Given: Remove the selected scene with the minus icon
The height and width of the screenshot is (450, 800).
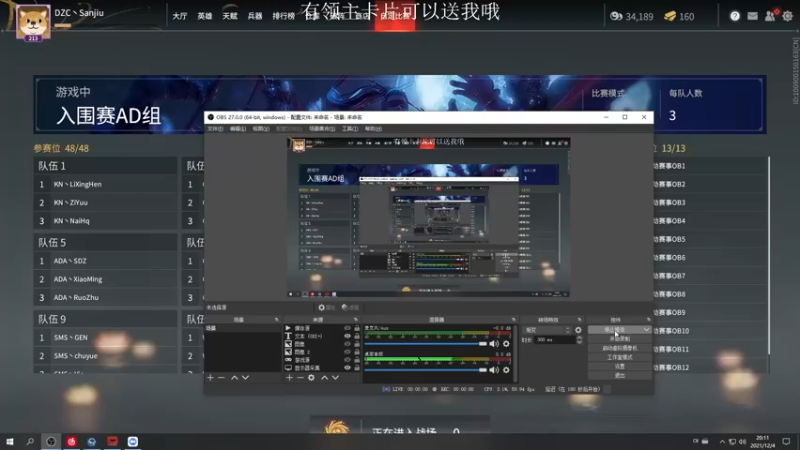Looking at the screenshot, I should pyautogui.click(x=221, y=378).
